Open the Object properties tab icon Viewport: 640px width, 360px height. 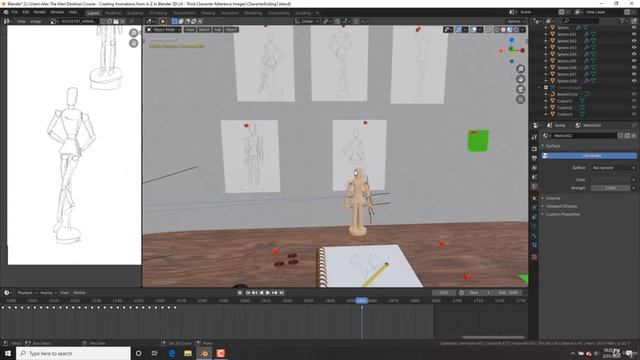(534, 198)
